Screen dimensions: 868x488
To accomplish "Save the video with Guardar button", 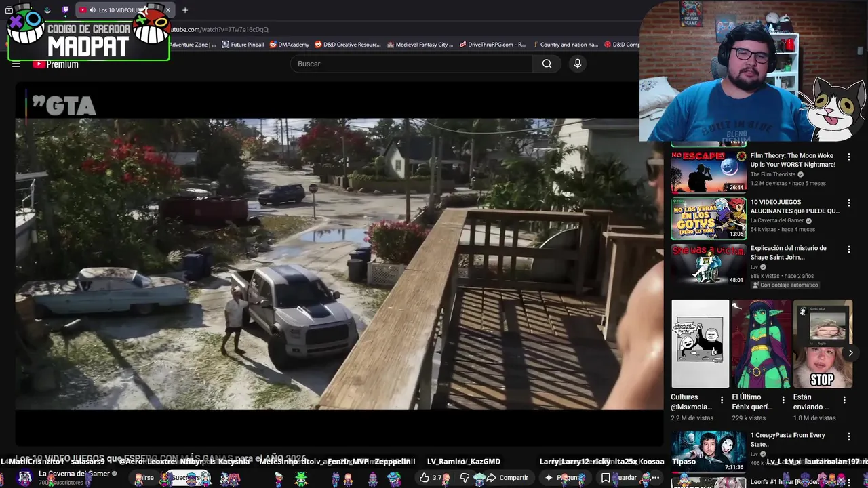I will pyautogui.click(x=620, y=478).
